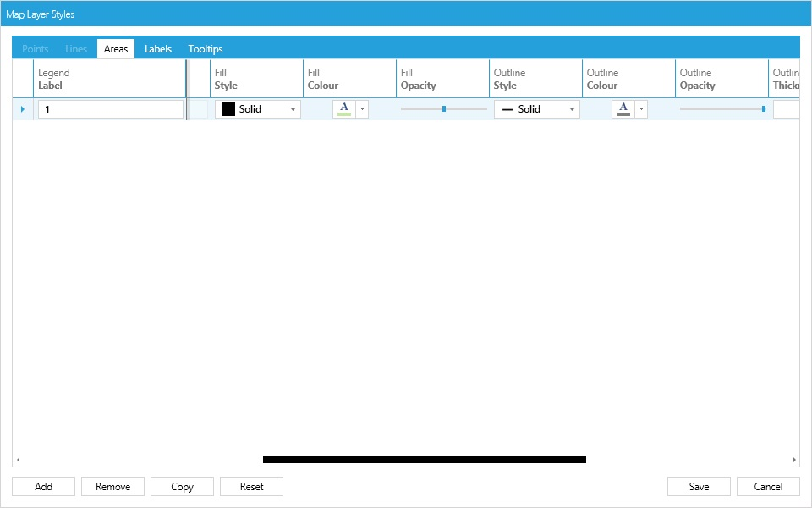Image resolution: width=812 pixels, height=508 pixels.
Task: Adjust the Fill Opacity slider
Action: [442, 108]
